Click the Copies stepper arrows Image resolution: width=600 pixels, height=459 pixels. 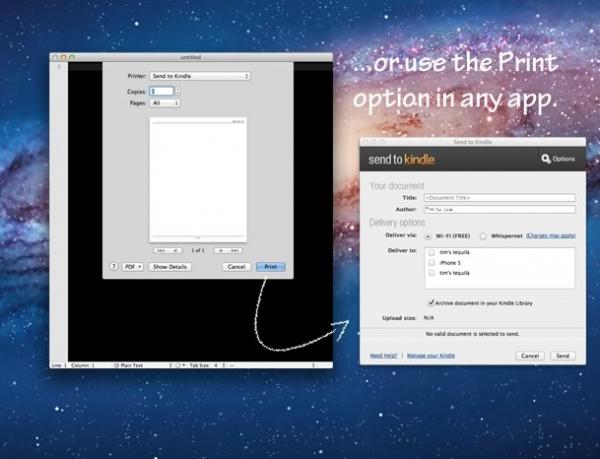(x=178, y=91)
